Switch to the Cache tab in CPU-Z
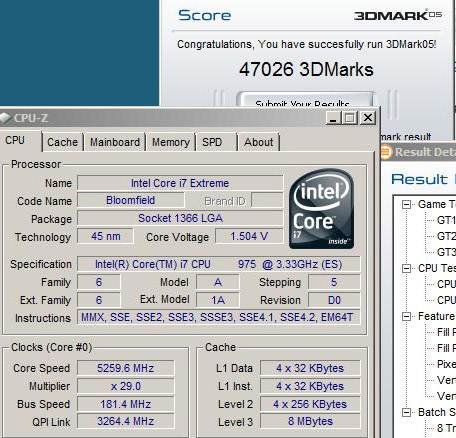Image resolution: width=456 pixels, height=438 pixels. (62, 142)
